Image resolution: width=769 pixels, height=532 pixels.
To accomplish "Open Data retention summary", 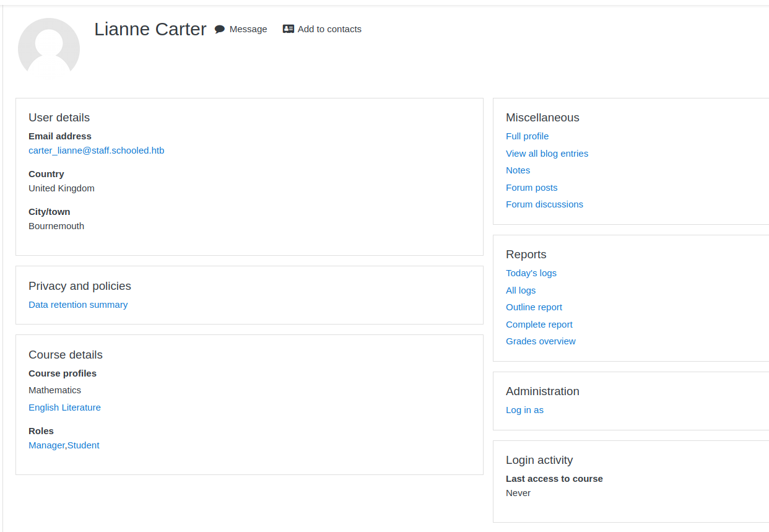I will point(78,305).
